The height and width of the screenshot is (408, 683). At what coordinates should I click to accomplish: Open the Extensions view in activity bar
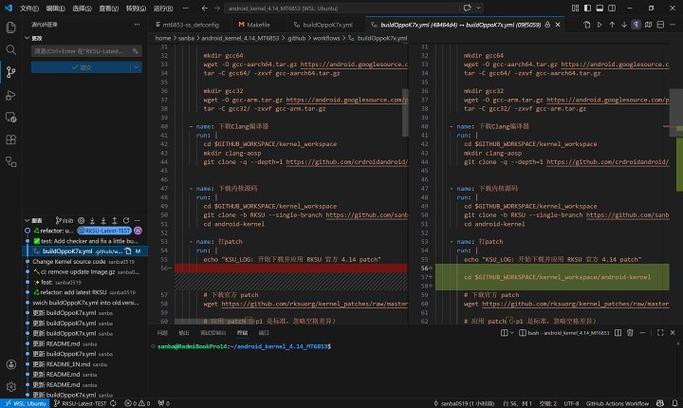click(11, 139)
